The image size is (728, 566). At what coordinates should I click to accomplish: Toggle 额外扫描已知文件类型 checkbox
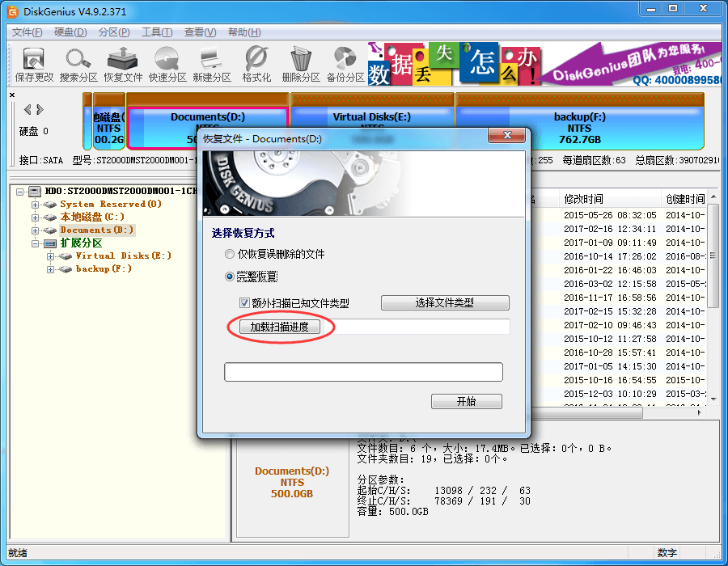pyautogui.click(x=244, y=303)
